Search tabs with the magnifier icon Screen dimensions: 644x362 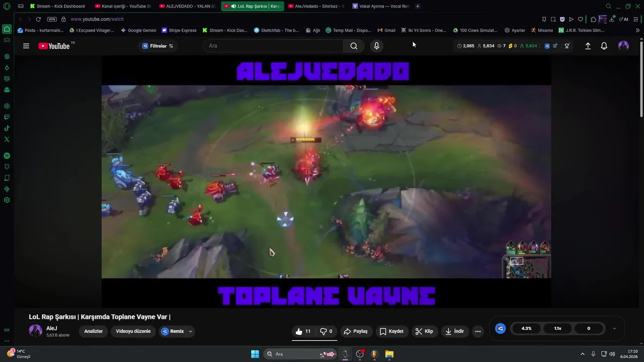click(608, 6)
